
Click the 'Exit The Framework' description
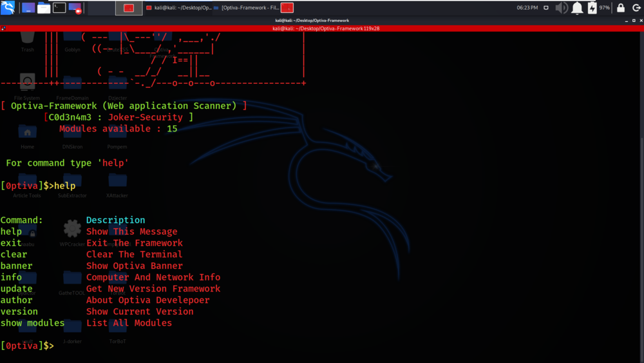point(135,243)
